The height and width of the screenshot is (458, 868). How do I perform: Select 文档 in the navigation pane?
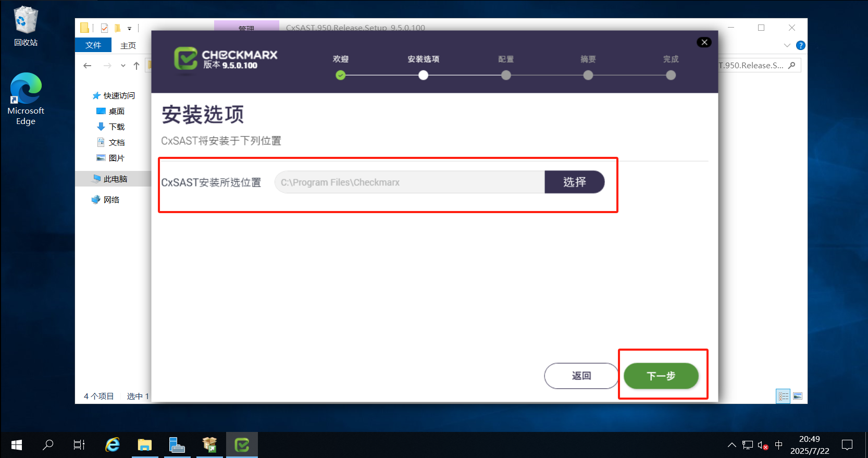coord(110,142)
